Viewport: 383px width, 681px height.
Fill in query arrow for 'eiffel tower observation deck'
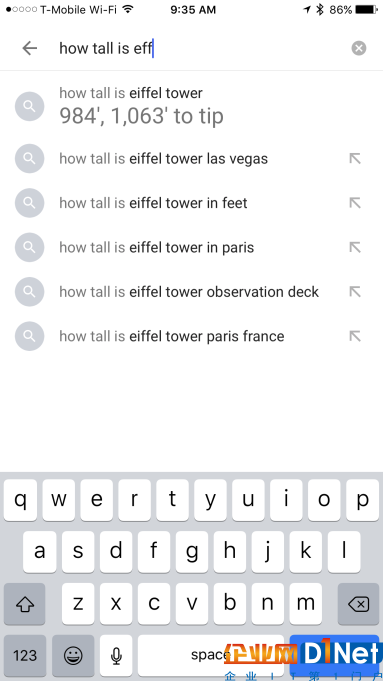[x=355, y=292]
